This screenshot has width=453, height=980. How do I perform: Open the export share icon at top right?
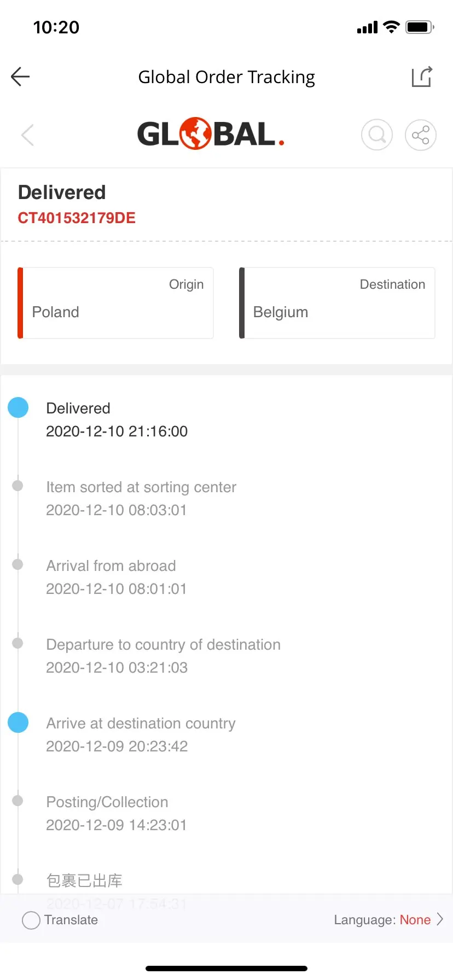tap(422, 77)
